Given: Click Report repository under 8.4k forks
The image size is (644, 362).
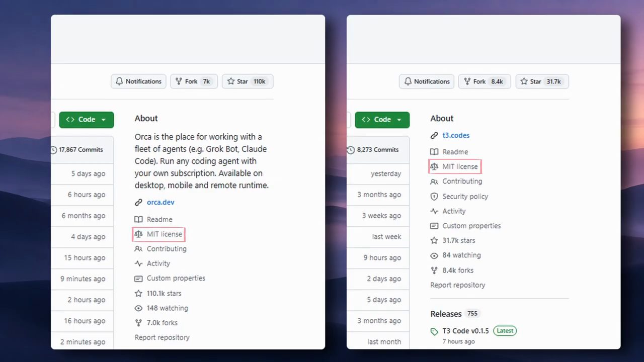Looking at the screenshot, I should click(x=458, y=285).
